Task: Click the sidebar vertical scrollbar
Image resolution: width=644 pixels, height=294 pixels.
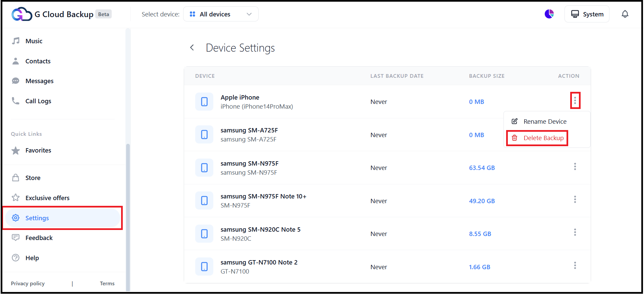Action: (128, 217)
